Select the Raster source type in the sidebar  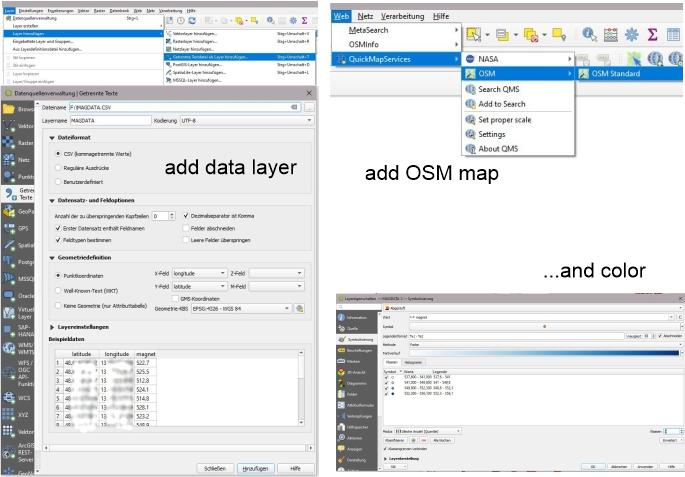point(18,143)
